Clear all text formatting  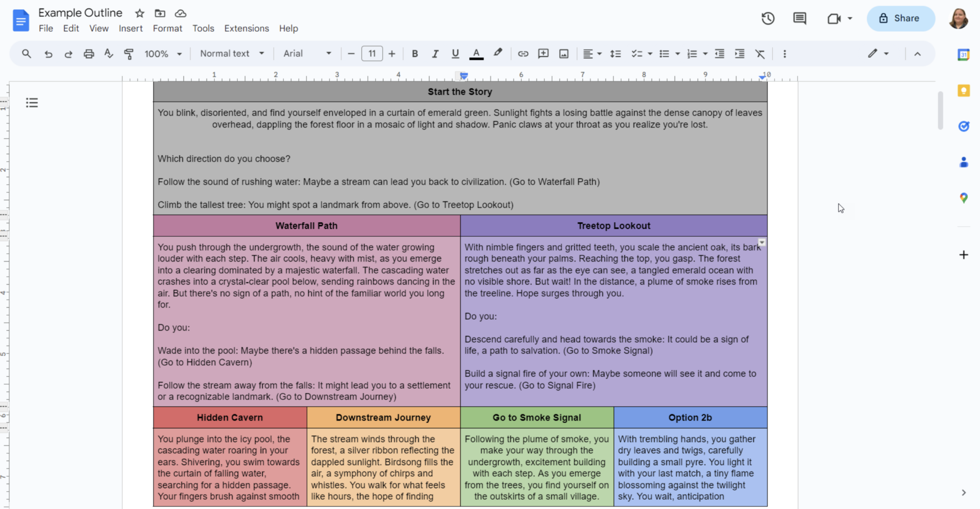point(760,54)
